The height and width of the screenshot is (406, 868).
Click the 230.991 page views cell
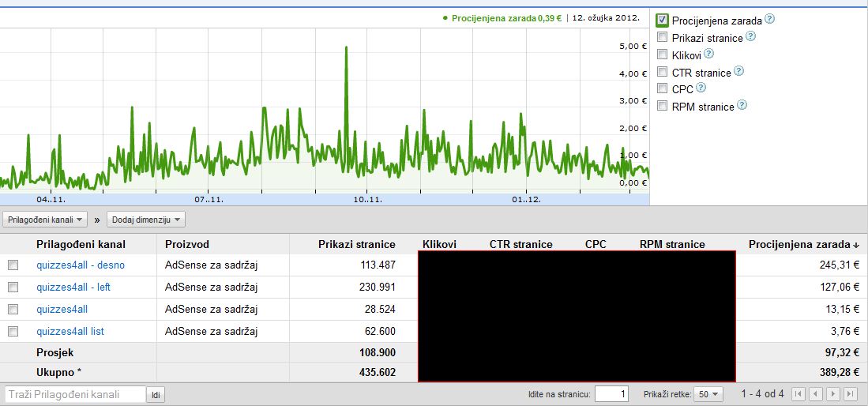click(x=377, y=288)
